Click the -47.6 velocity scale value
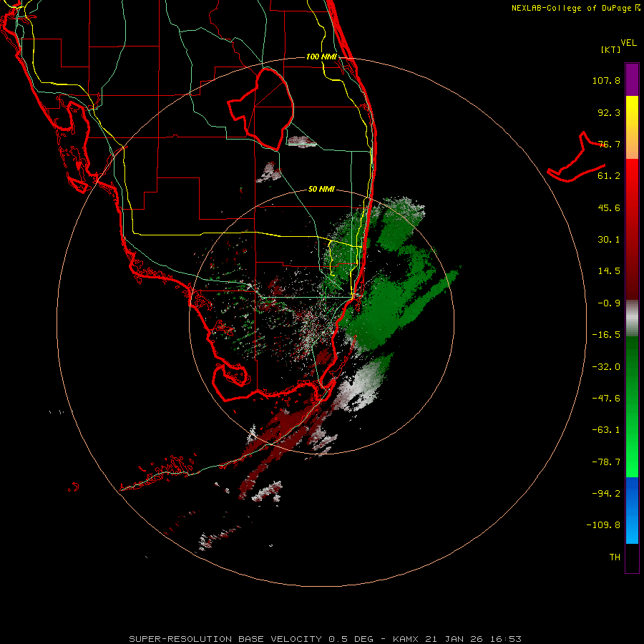Screen dimensions: 644x644 point(606,399)
